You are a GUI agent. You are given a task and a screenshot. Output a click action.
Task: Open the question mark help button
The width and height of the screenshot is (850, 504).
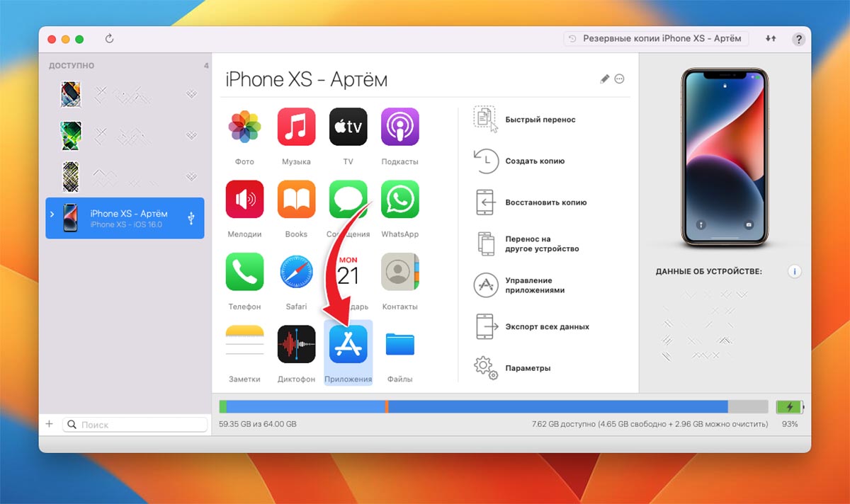coord(798,39)
